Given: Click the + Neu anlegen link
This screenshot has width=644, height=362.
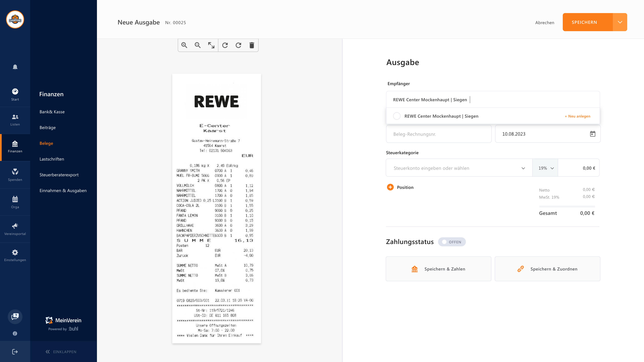Looking at the screenshot, I should [x=577, y=116].
